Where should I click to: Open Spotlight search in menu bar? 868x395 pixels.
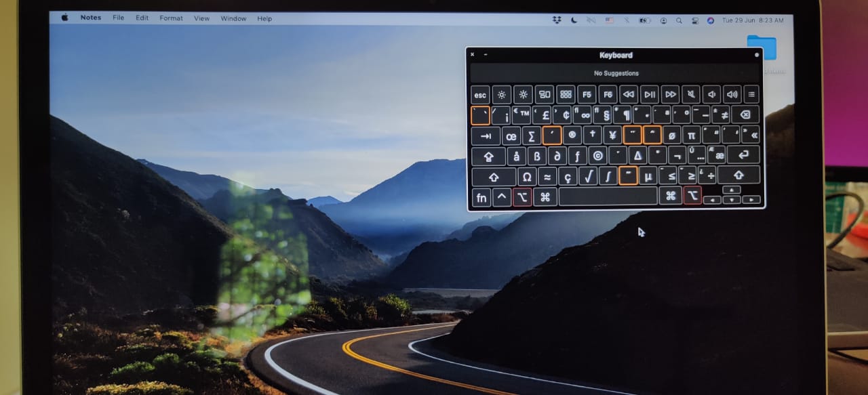click(x=679, y=20)
